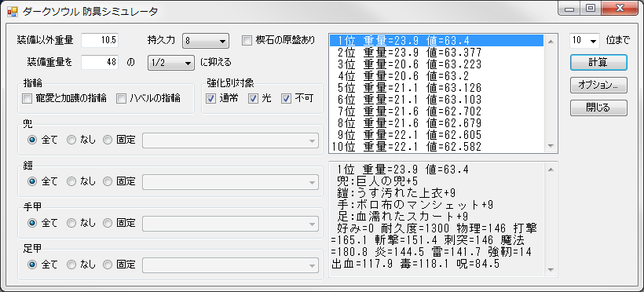The image size is (644, 292).
Task: Select result row 10位 値=62.582
Action: coord(437,147)
